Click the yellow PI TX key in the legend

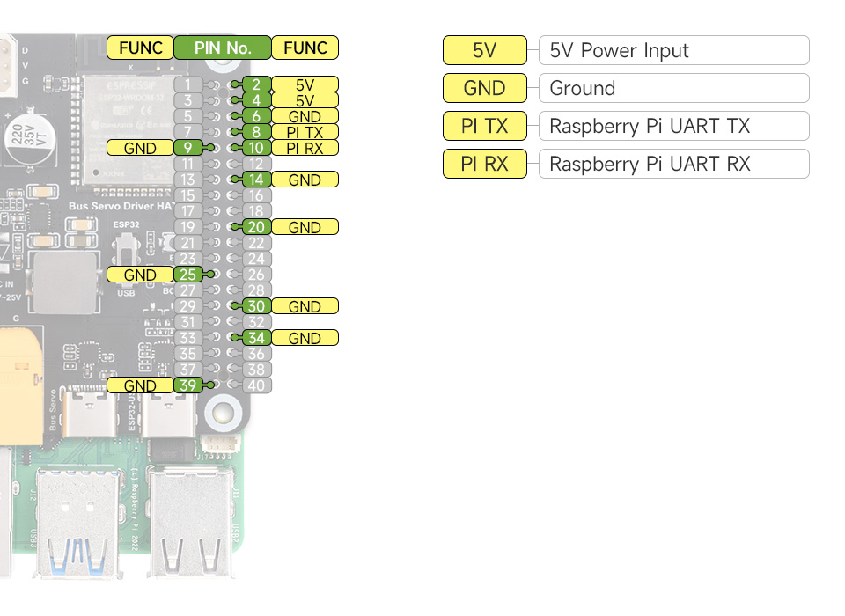[x=484, y=126]
